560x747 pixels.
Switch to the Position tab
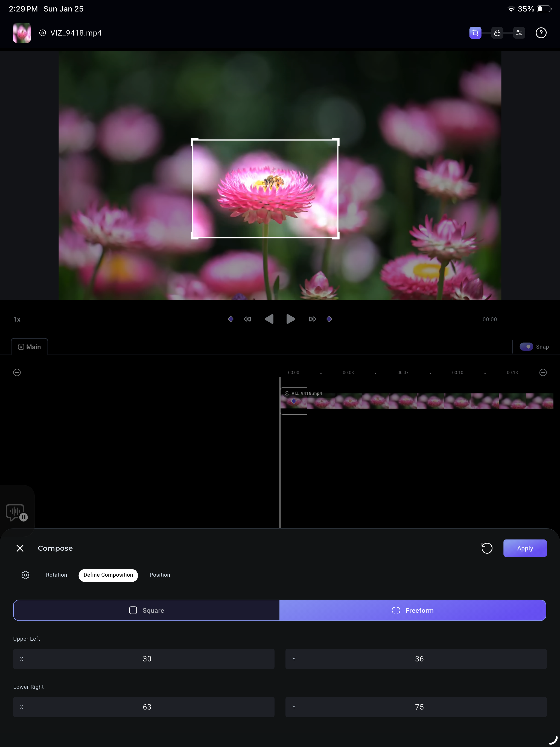click(x=160, y=574)
